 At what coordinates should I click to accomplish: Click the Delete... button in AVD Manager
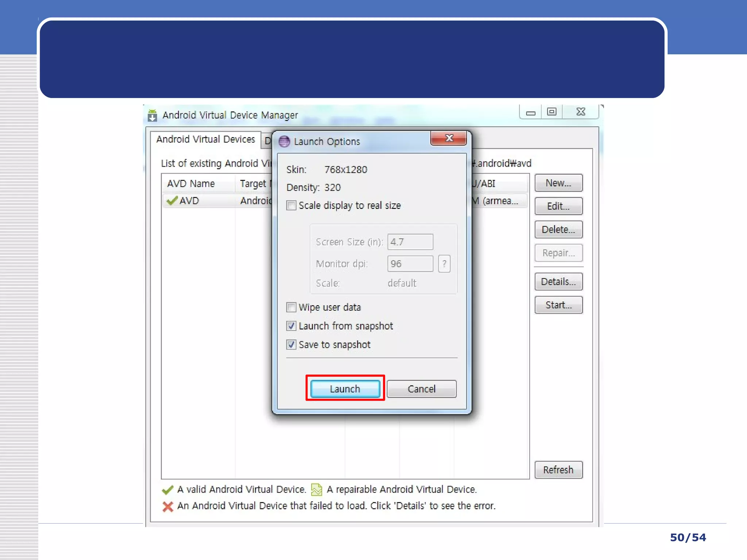558,229
